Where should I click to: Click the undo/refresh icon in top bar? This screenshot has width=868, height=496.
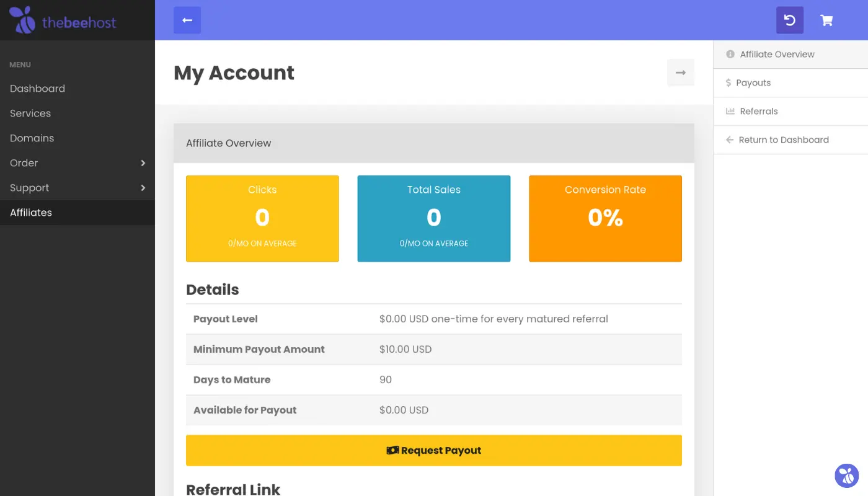pyautogui.click(x=789, y=20)
